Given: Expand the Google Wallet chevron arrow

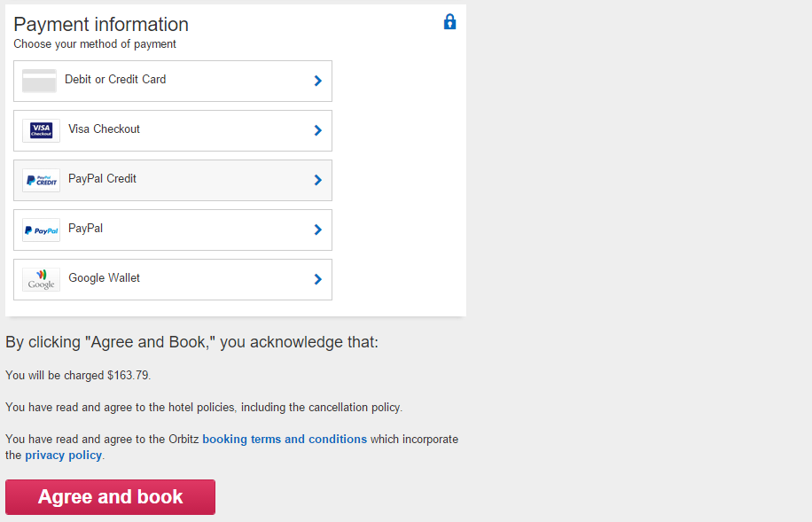Looking at the screenshot, I should [318, 280].
